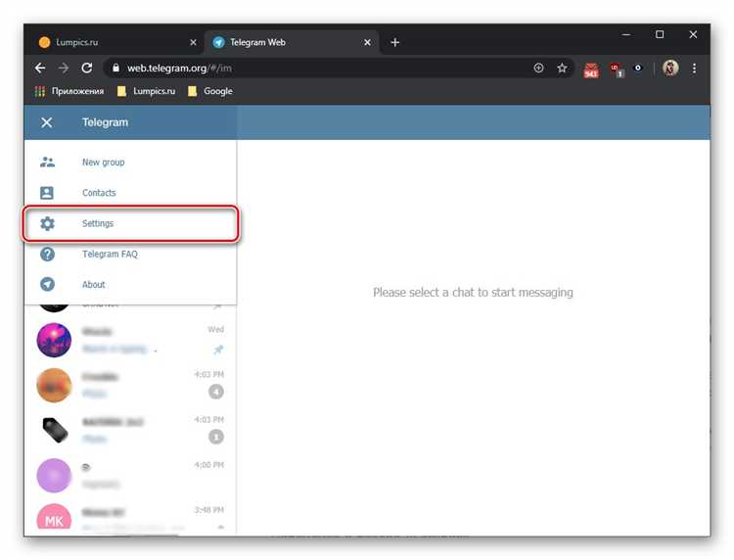Open Contacts from the menu
This screenshot has height=560, width=734.
coord(130,193)
